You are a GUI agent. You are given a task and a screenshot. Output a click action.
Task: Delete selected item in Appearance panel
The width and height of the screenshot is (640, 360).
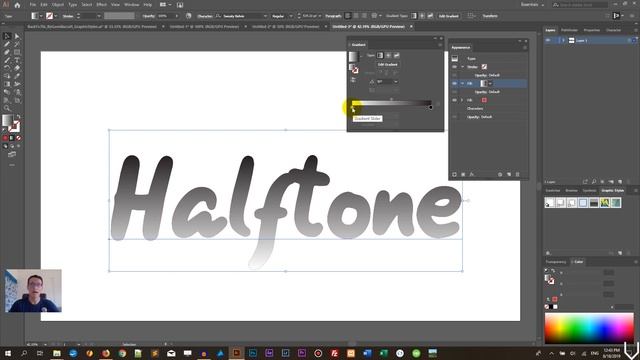point(518,174)
